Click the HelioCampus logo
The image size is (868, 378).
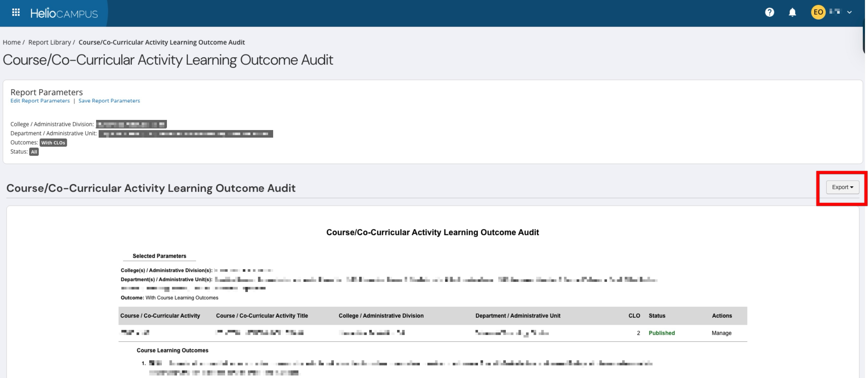click(64, 13)
